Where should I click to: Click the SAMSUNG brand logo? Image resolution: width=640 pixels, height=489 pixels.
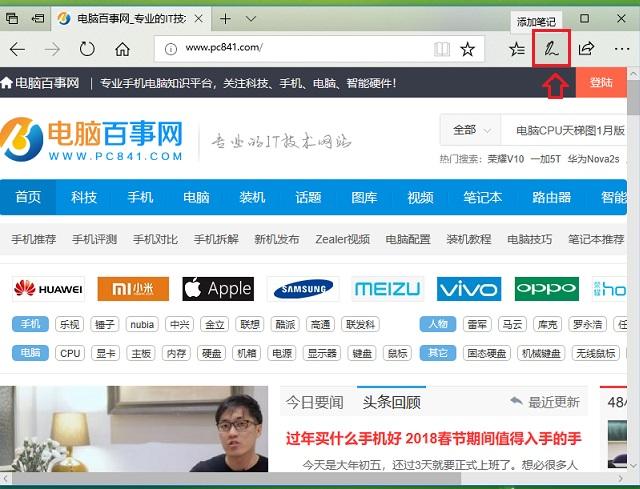303,289
